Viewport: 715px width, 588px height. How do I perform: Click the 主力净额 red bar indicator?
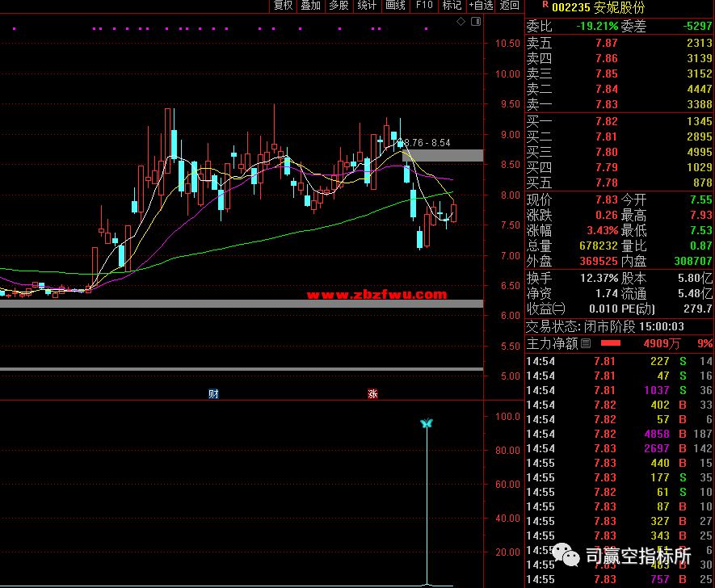tap(622, 343)
